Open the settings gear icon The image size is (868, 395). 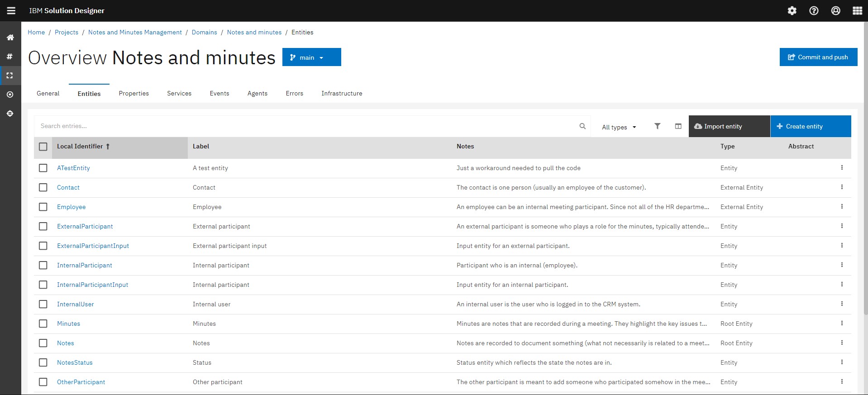coord(792,10)
